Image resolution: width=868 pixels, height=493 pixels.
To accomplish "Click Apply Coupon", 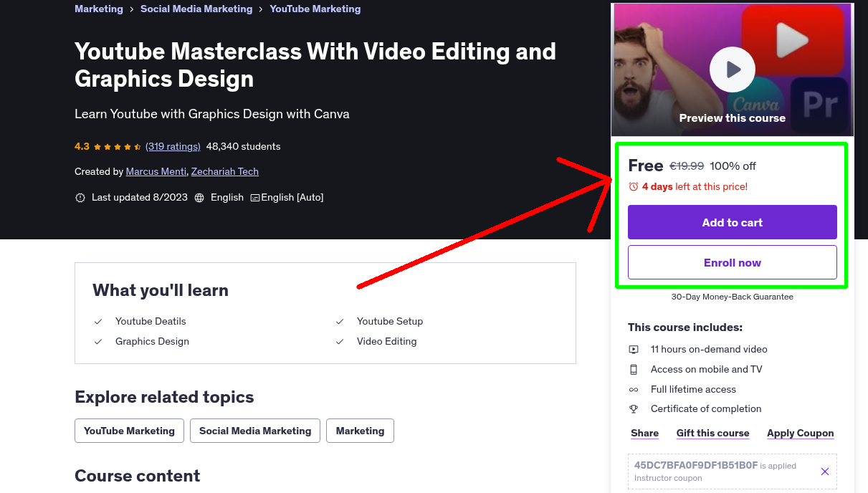I will click(800, 434).
